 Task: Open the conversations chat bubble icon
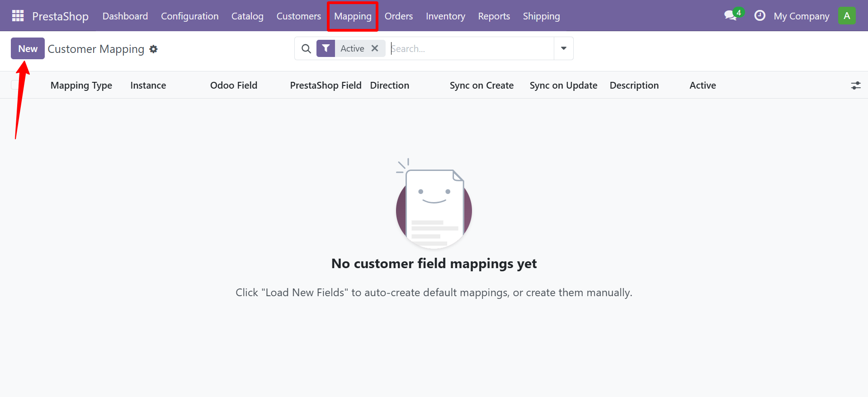[x=731, y=16]
